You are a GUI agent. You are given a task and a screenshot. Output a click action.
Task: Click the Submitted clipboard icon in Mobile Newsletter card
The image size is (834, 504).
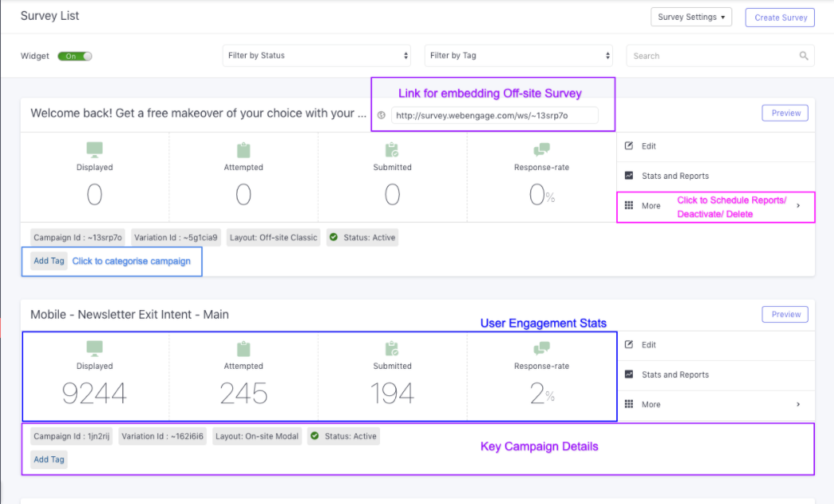392,349
